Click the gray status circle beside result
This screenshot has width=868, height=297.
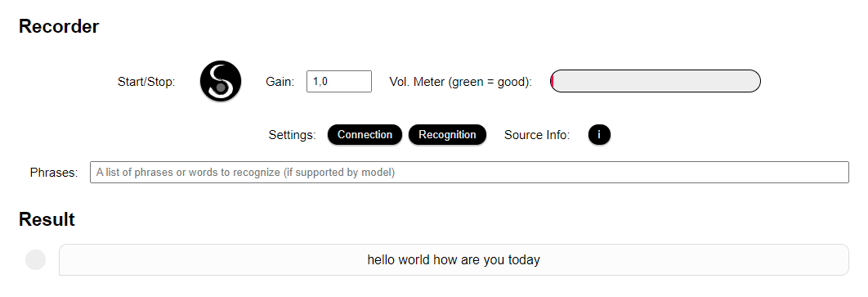coord(35,260)
